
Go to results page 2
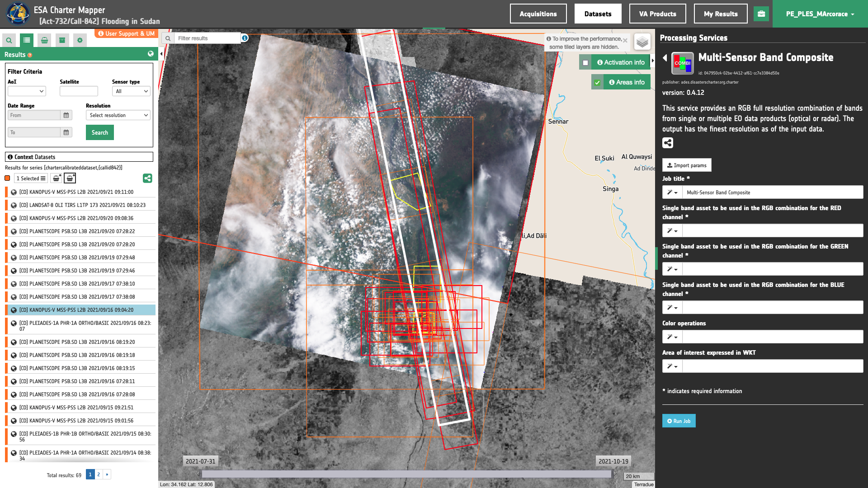[x=99, y=474]
